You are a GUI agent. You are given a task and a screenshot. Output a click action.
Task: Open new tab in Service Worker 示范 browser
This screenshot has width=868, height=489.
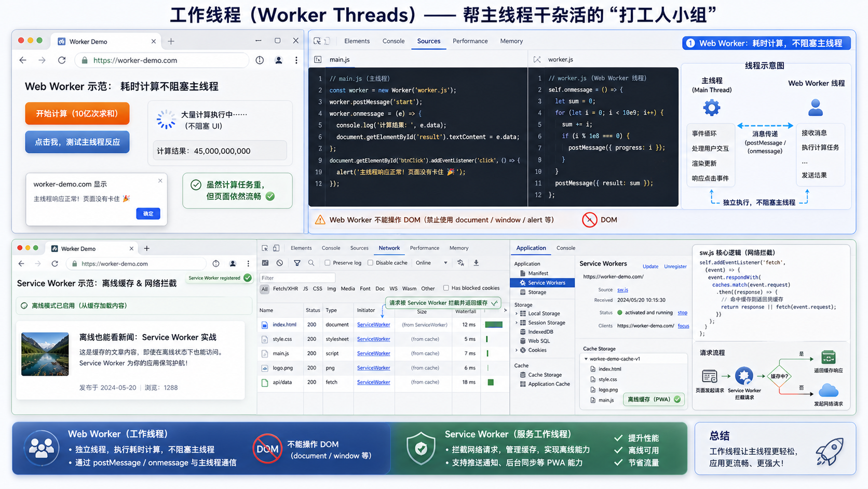(146, 248)
